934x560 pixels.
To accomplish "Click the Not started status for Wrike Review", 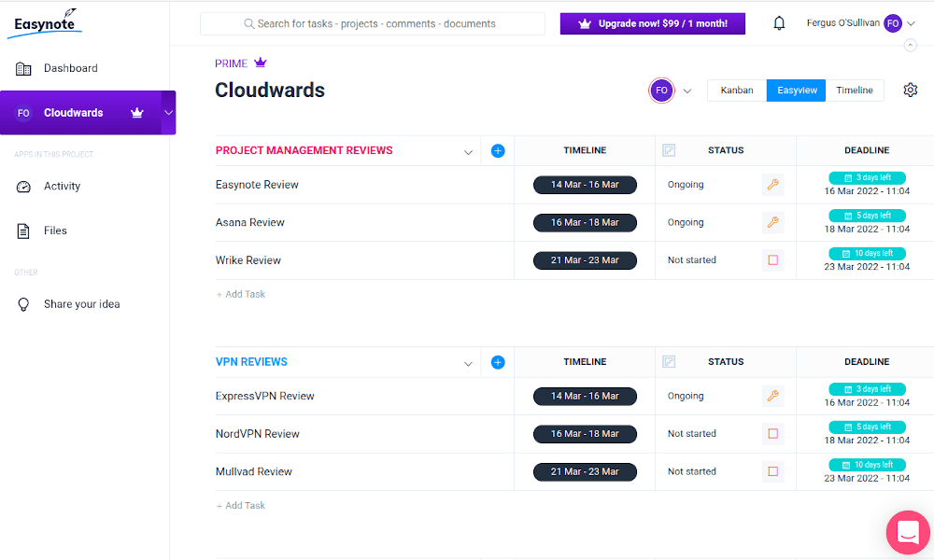I will [x=691, y=260].
